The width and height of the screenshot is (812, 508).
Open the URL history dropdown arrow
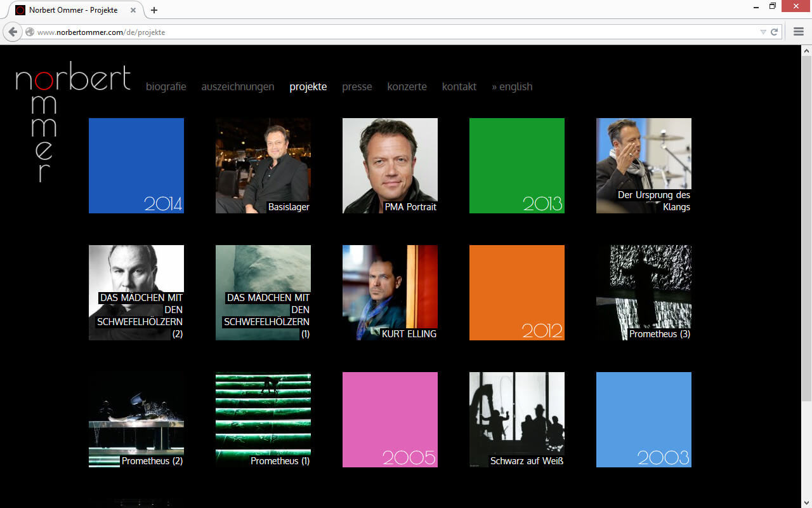coord(763,32)
